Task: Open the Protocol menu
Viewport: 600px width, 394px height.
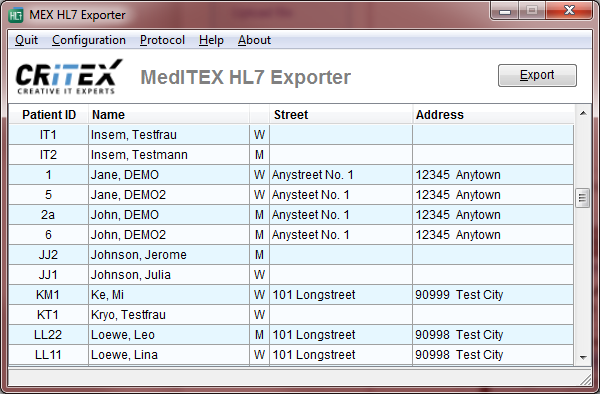Action: click(x=162, y=40)
